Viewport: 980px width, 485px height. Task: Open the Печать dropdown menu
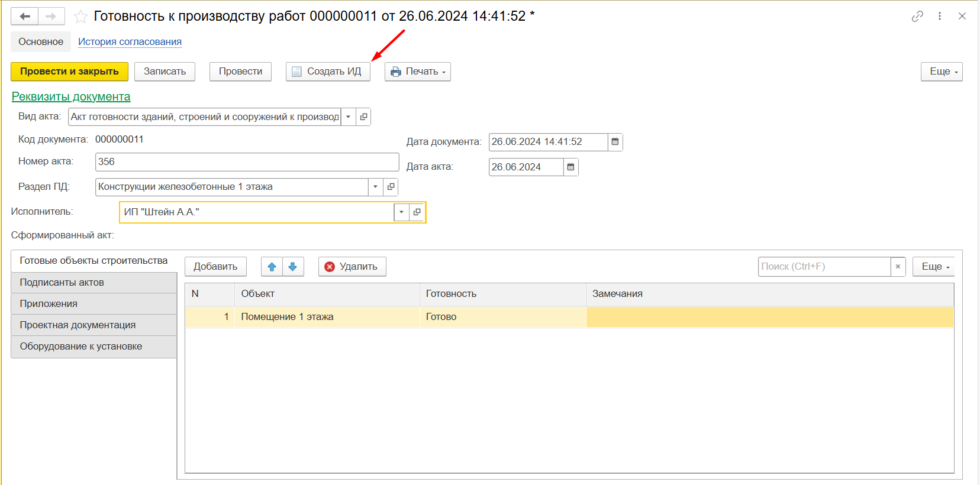tap(417, 72)
